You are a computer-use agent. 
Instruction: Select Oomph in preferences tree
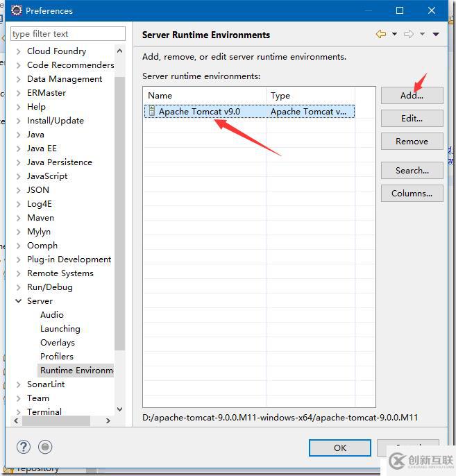(42, 246)
